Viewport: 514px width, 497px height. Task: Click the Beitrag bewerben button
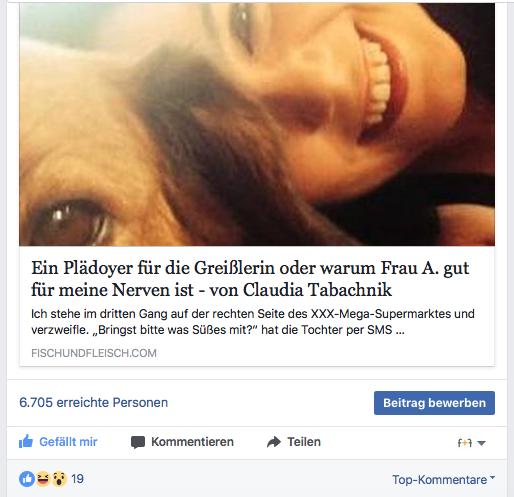click(x=434, y=403)
